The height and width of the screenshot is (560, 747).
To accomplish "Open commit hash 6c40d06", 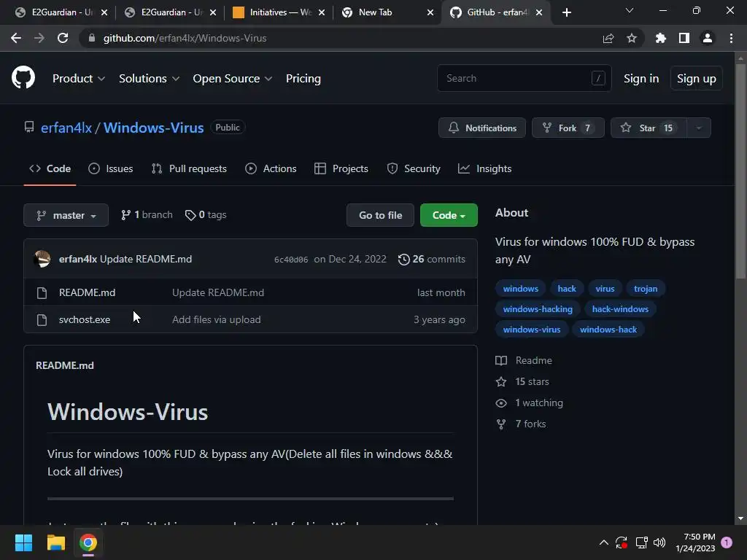I will coord(291,260).
